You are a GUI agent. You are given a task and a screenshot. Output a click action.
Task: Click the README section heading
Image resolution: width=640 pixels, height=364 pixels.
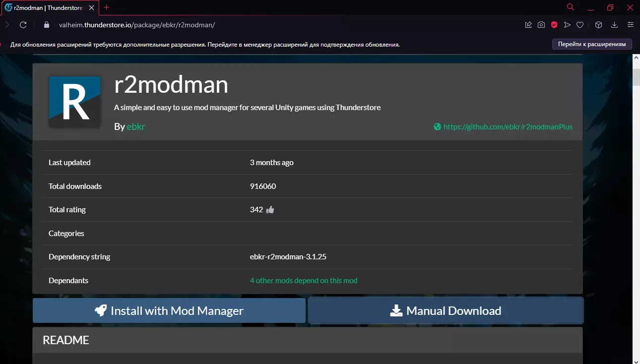[x=66, y=340]
